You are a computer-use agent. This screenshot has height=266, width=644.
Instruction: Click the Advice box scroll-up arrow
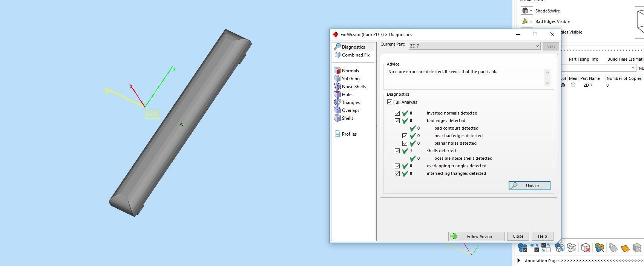click(x=547, y=72)
